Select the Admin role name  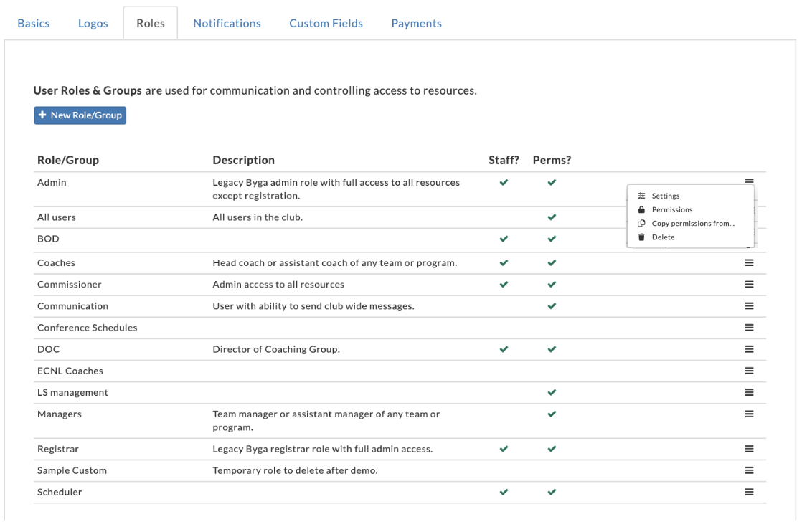[x=52, y=182]
